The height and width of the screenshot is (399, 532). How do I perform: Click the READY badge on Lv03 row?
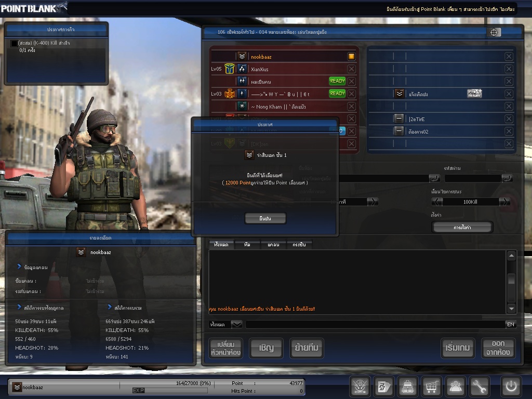coord(337,94)
